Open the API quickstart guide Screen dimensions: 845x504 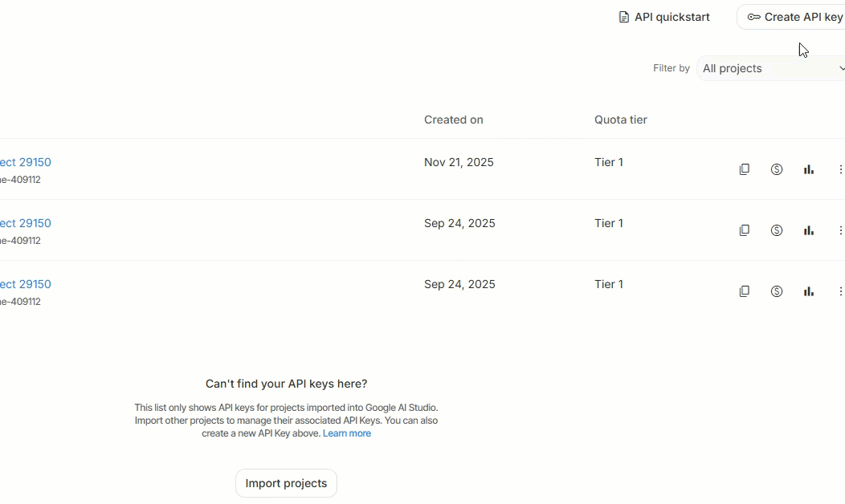pyautogui.click(x=663, y=17)
